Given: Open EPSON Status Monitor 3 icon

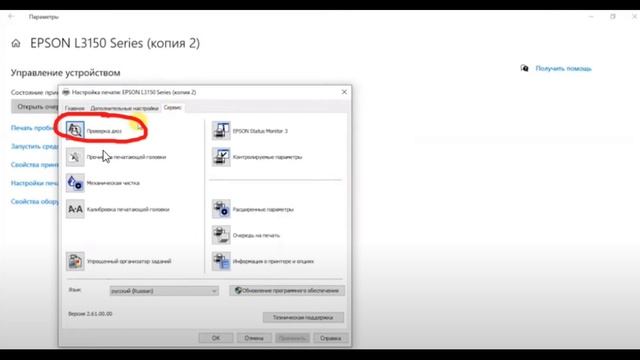Looking at the screenshot, I should click(x=221, y=131).
